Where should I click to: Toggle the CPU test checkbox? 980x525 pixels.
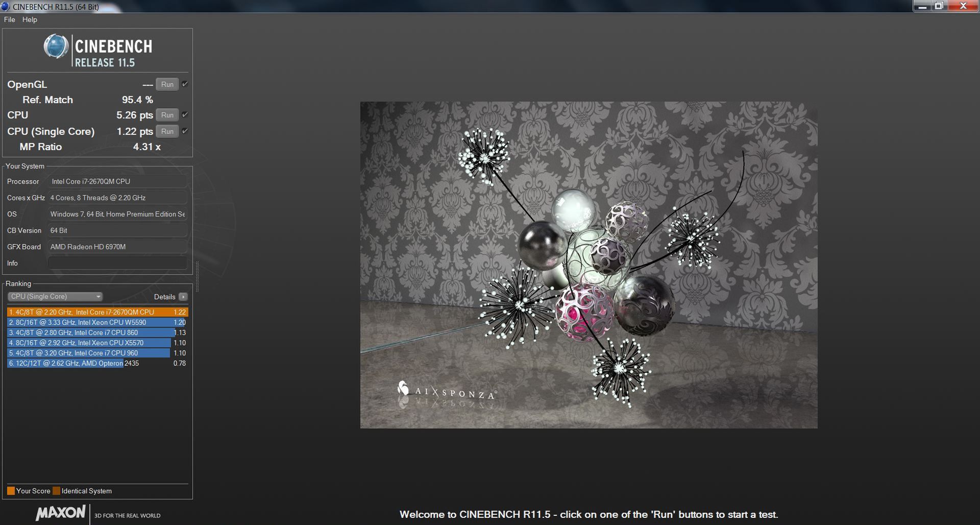click(x=185, y=115)
